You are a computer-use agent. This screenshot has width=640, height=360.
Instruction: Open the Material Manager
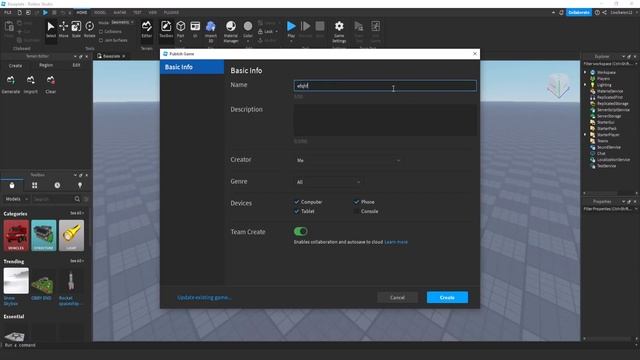click(x=231, y=31)
